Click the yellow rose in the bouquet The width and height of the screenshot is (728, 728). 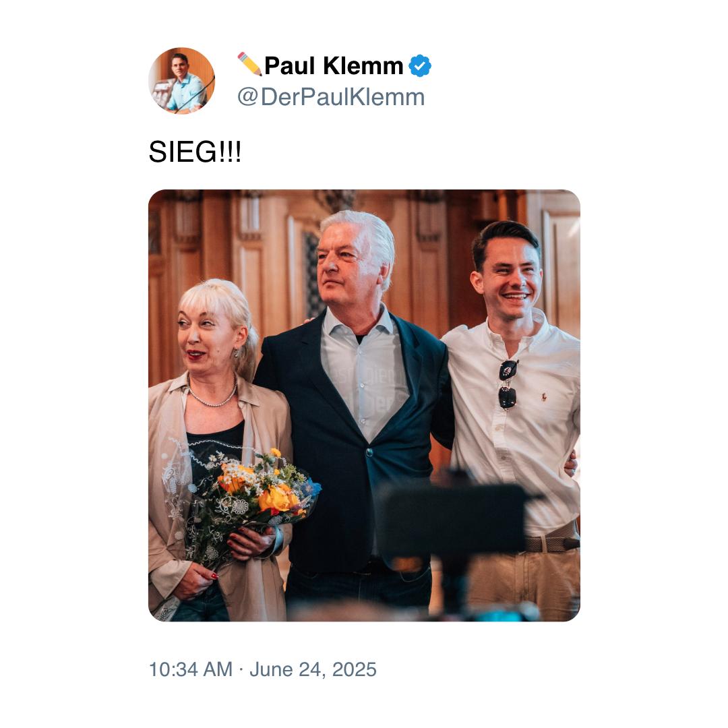point(275,499)
